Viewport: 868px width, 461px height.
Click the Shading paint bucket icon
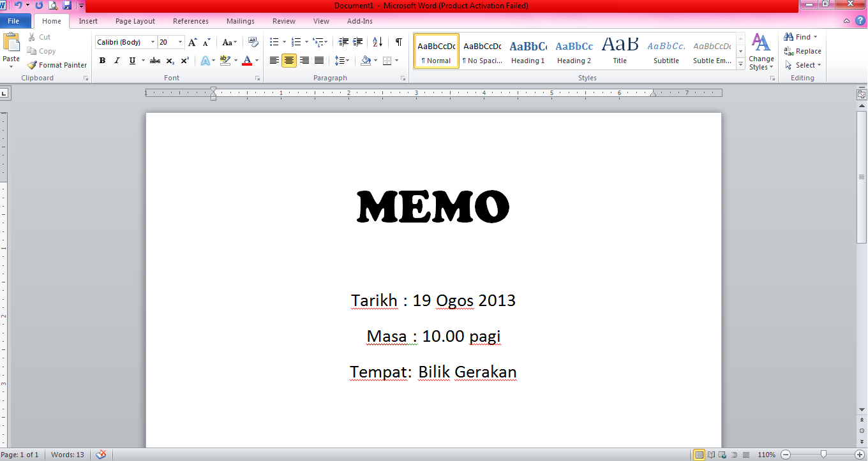click(x=366, y=61)
